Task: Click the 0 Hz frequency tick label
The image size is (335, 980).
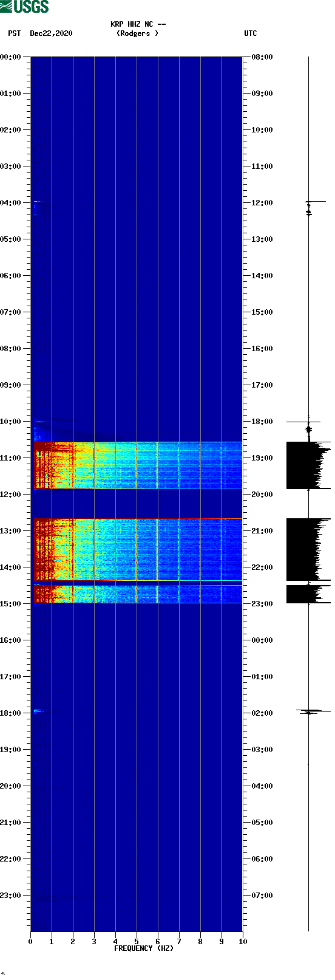Action: tap(30, 942)
